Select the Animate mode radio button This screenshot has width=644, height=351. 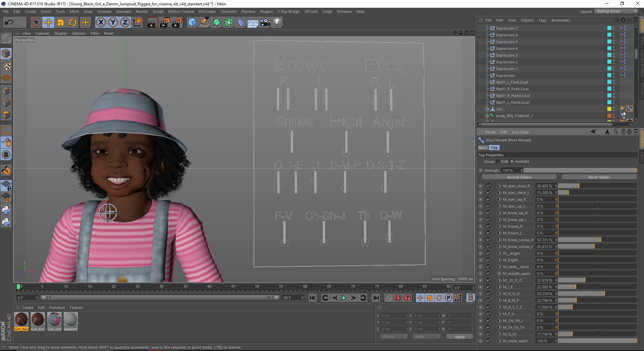[512, 161]
